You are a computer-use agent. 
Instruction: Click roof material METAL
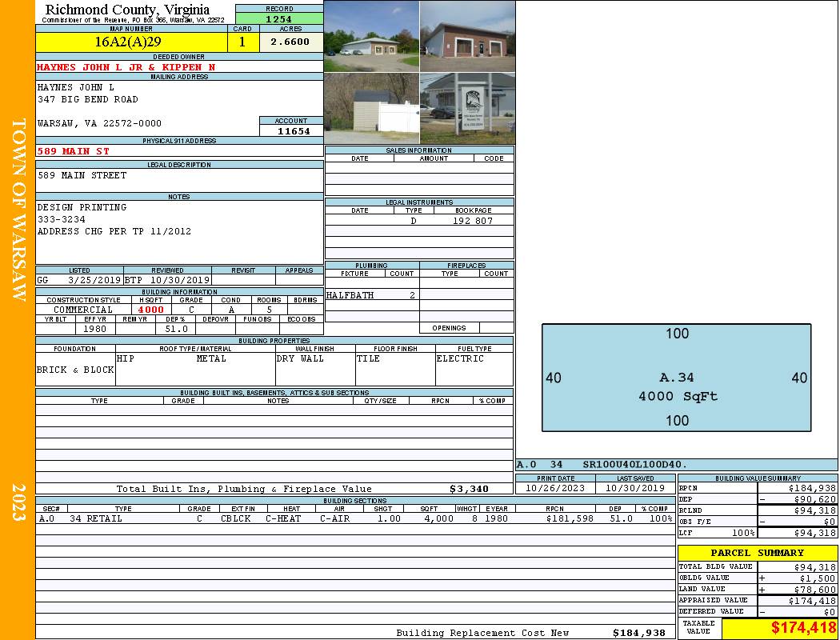(211, 359)
